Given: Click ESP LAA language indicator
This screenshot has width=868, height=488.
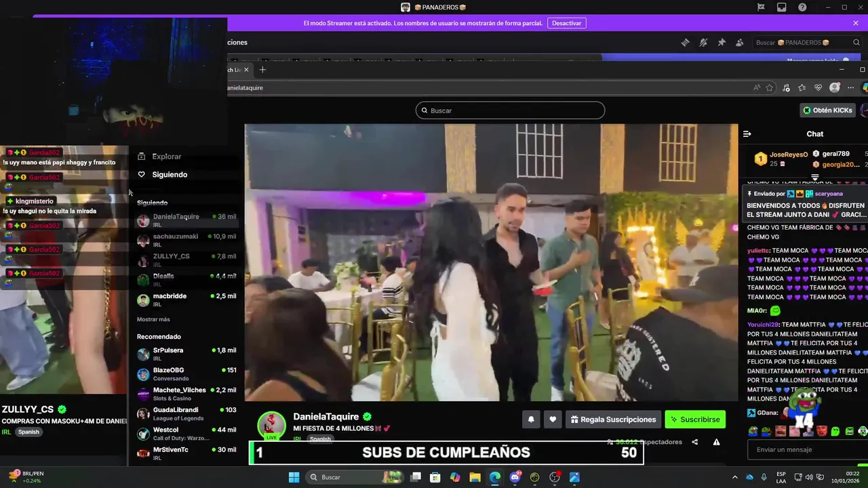Looking at the screenshot, I should (781, 477).
